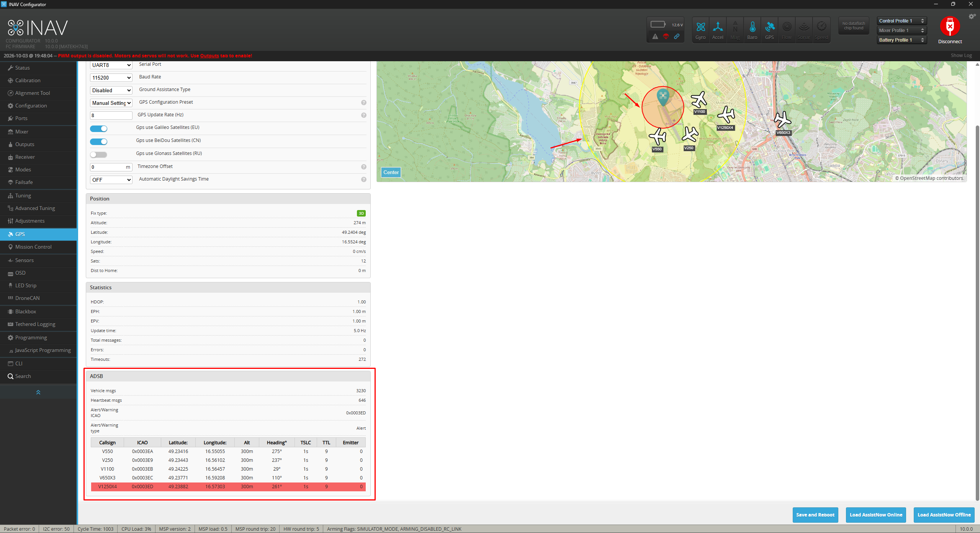Image resolution: width=980 pixels, height=533 pixels.
Task: Enable Gps use Glonass Satellites switch
Action: [x=98, y=155]
